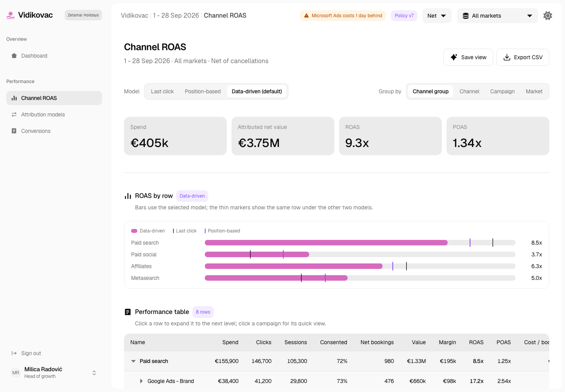The height and width of the screenshot is (392, 565).
Task: Open the All markets dropdown
Action: 498,16
